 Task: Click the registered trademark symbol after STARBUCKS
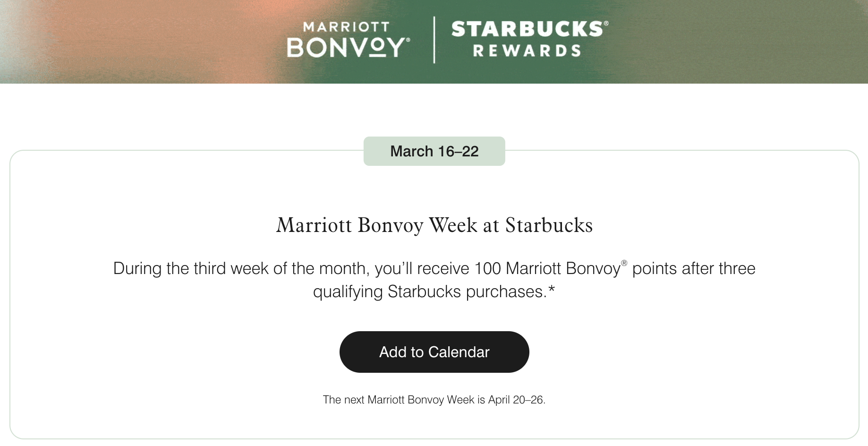point(607,23)
